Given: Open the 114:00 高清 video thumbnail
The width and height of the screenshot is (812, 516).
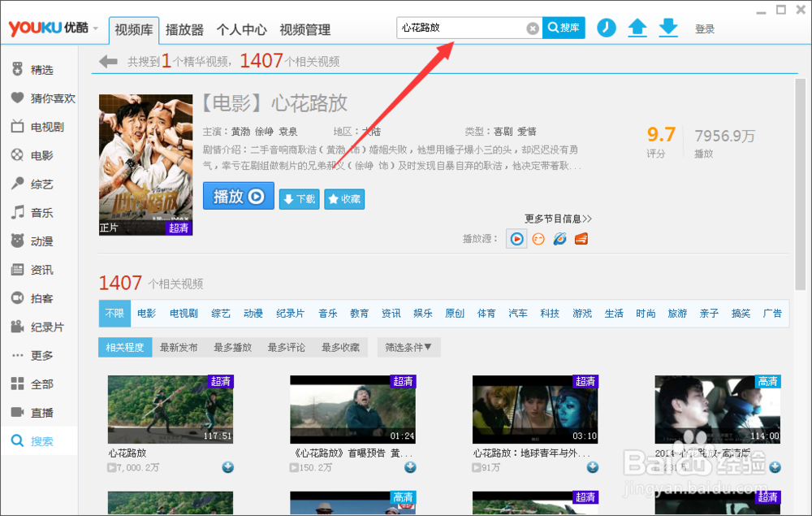Looking at the screenshot, I should (717, 410).
